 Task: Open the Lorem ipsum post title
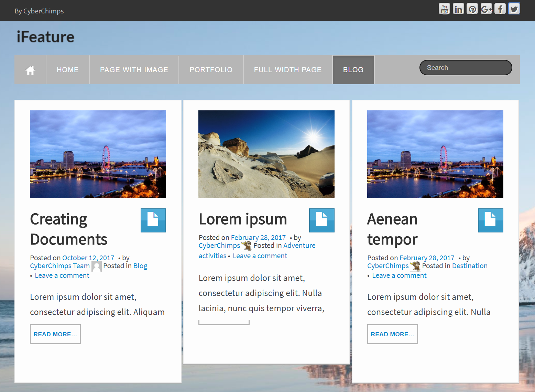click(x=243, y=219)
